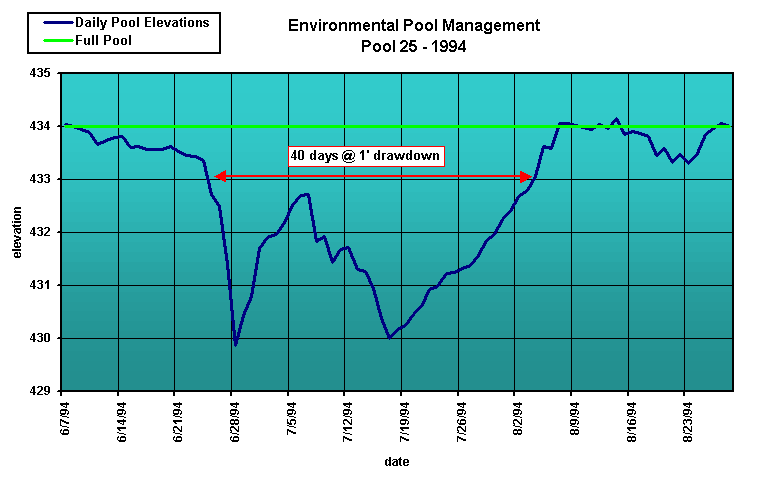Click the y-axis label 433
The image size is (769, 481).
coord(40,179)
